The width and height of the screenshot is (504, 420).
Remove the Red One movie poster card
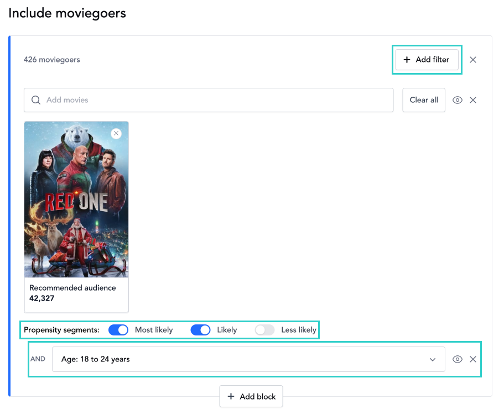tap(116, 133)
